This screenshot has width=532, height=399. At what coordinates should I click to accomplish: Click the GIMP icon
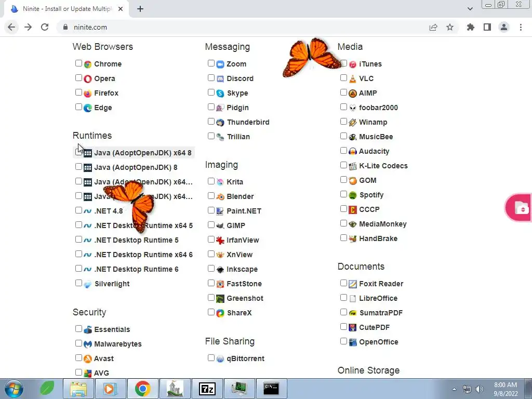coord(220,225)
